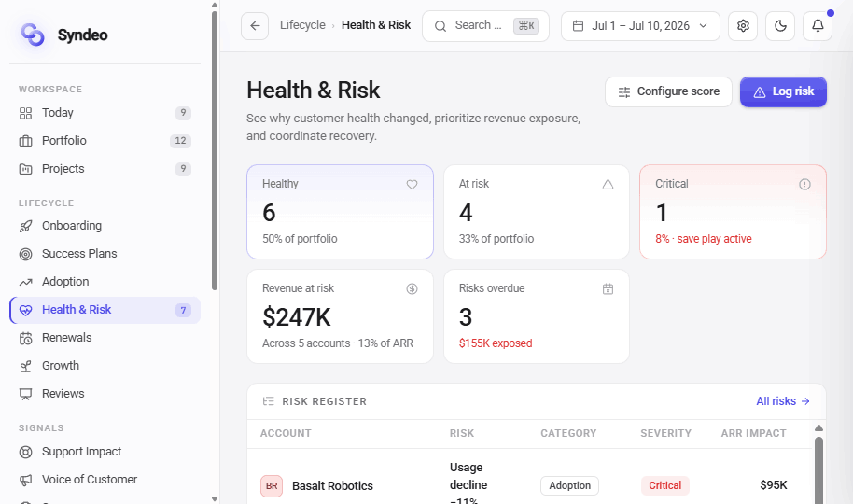Click the alert circle icon on Critical card
Image resolution: width=853 pixels, height=504 pixels.
(804, 185)
